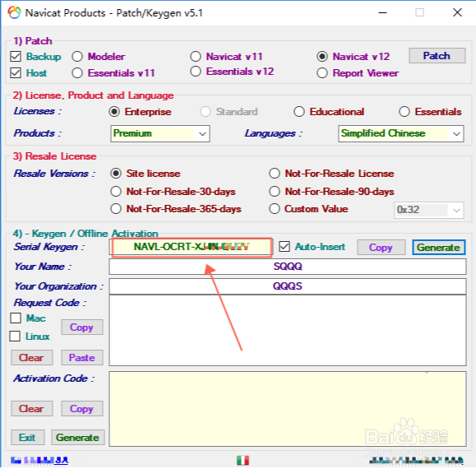Select Not-For-Resale-30-days option
Image resolution: width=476 pixels, height=469 pixels.
[116, 192]
